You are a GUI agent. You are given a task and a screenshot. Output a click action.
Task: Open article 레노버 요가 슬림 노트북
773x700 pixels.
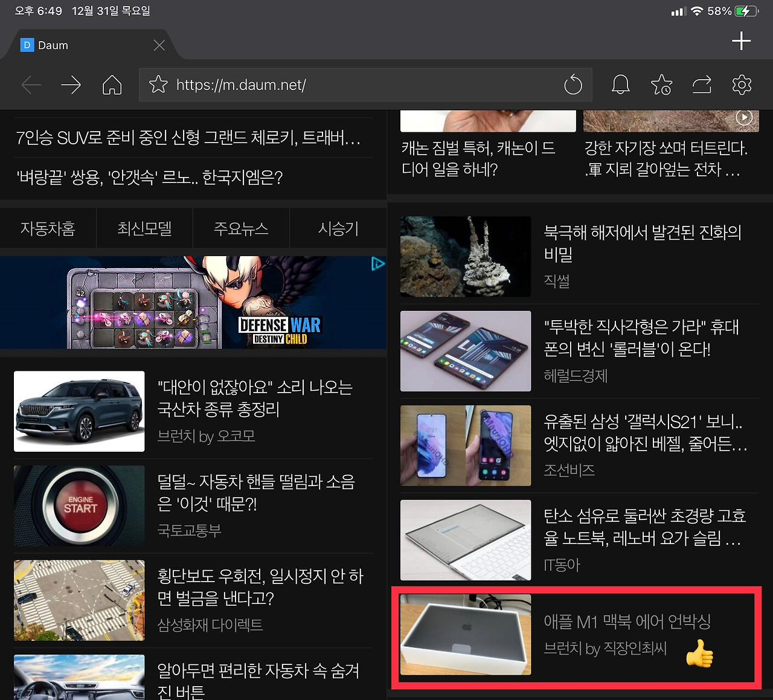click(645, 527)
